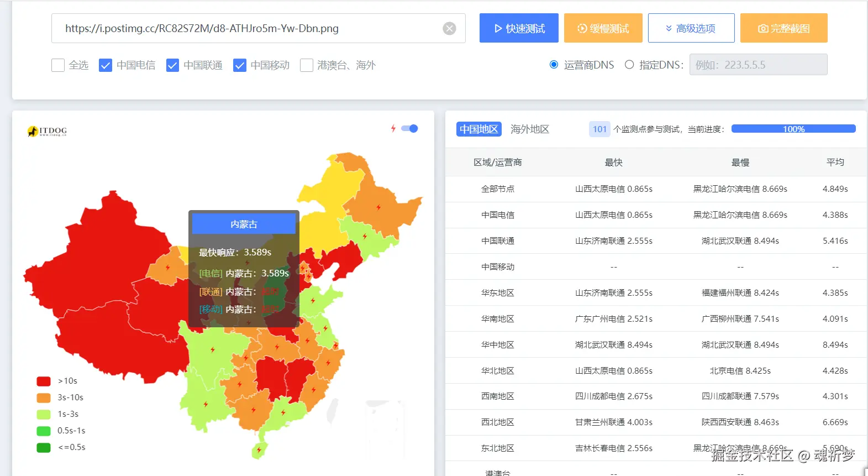
Task: Click the 福建福州联通 8.424s cell
Action: click(740, 293)
